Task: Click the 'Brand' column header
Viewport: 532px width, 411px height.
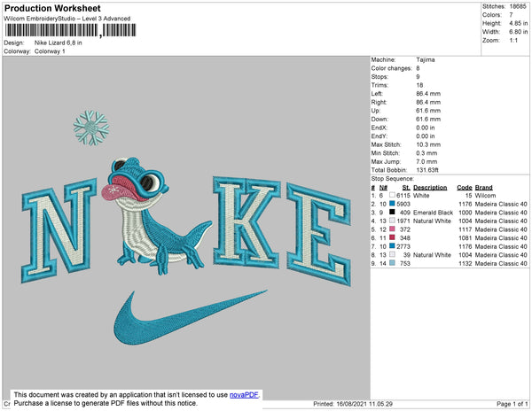Action: tap(484, 188)
